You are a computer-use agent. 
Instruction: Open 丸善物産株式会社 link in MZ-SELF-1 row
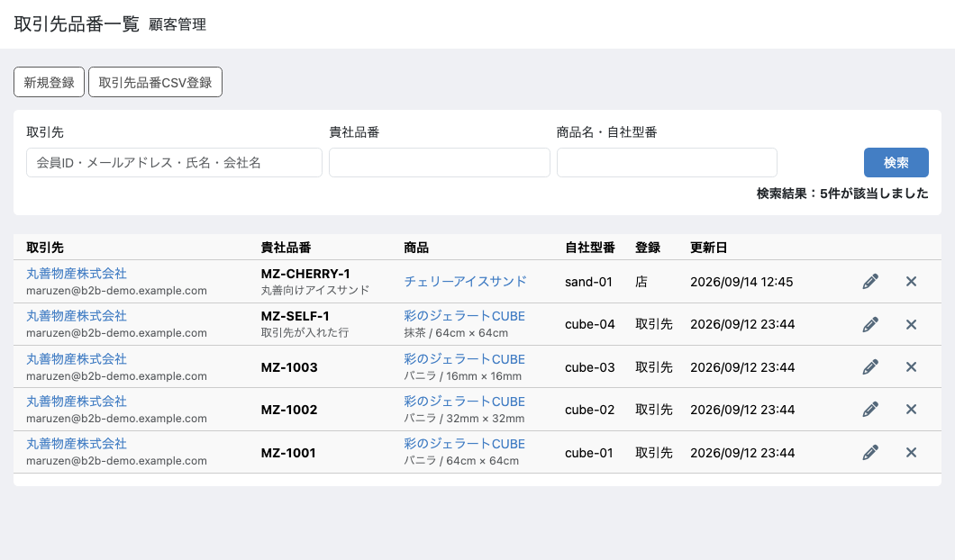click(77, 316)
